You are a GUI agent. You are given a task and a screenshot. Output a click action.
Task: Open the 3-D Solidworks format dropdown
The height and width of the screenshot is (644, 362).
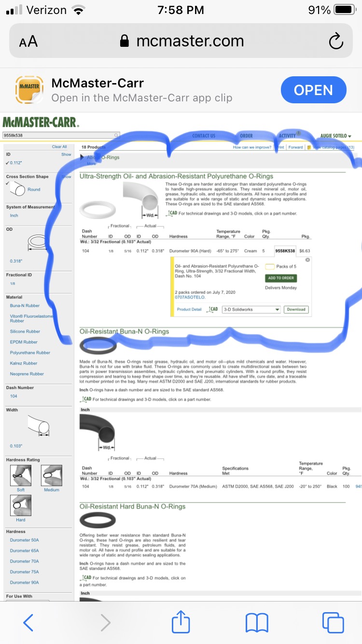pyautogui.click(x=251, y=309)
